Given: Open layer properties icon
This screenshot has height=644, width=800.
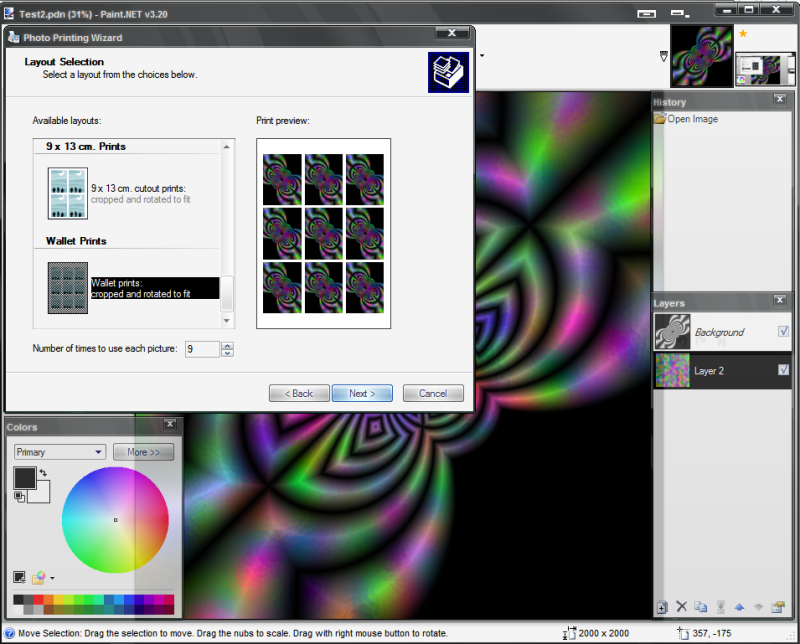Looking at the screenshot, I should click(x=777, y=607).
